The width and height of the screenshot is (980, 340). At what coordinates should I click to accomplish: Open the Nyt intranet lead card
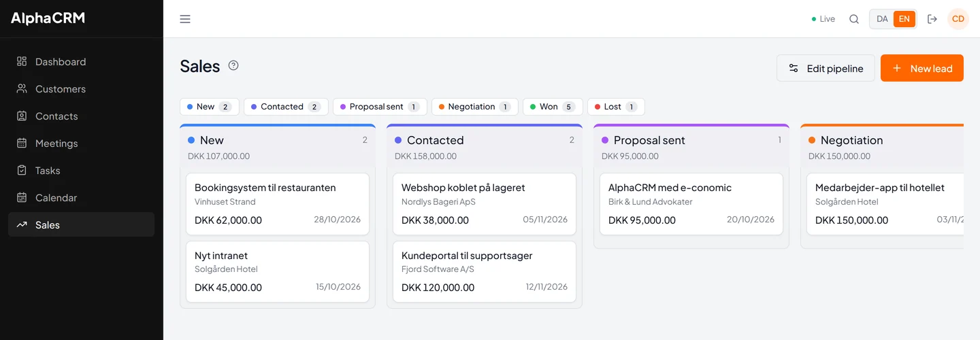point(278,271)
